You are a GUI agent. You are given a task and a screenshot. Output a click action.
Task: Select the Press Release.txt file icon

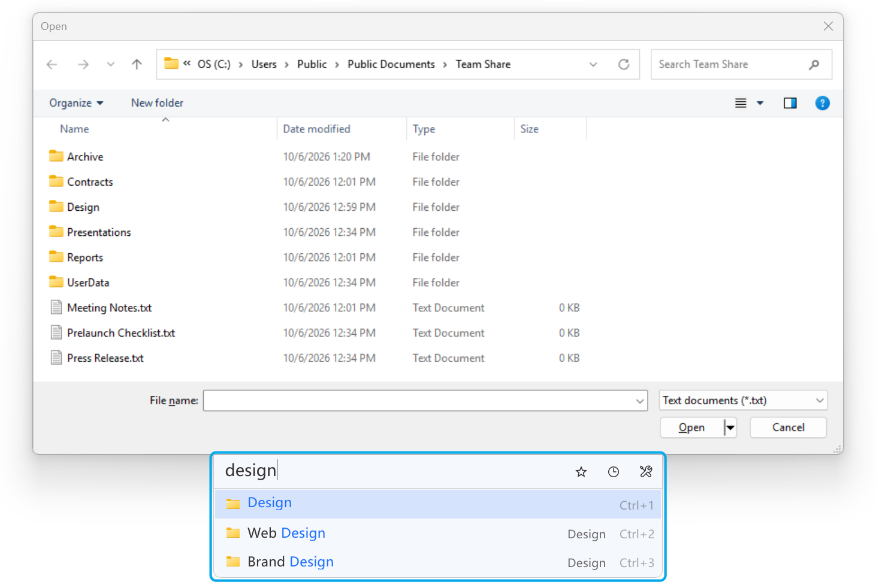[x=56, y=357]
